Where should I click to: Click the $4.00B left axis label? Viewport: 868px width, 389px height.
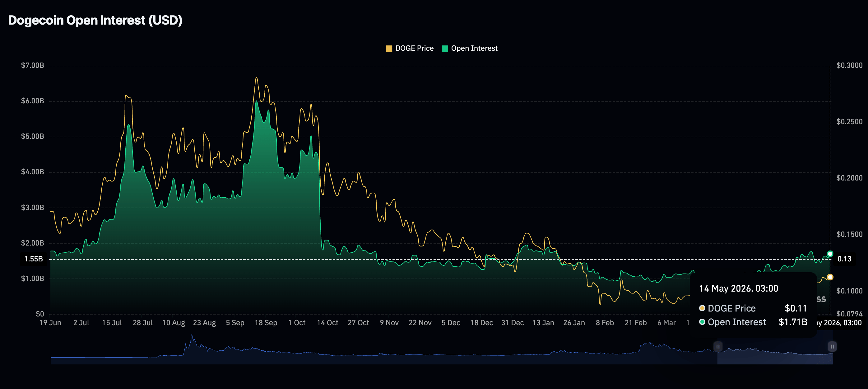(32, 171)
